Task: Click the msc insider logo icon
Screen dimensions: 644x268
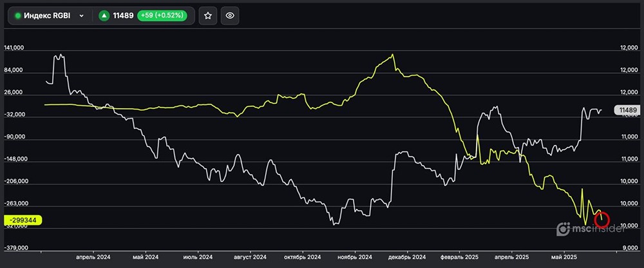Action: pos(562,228)
